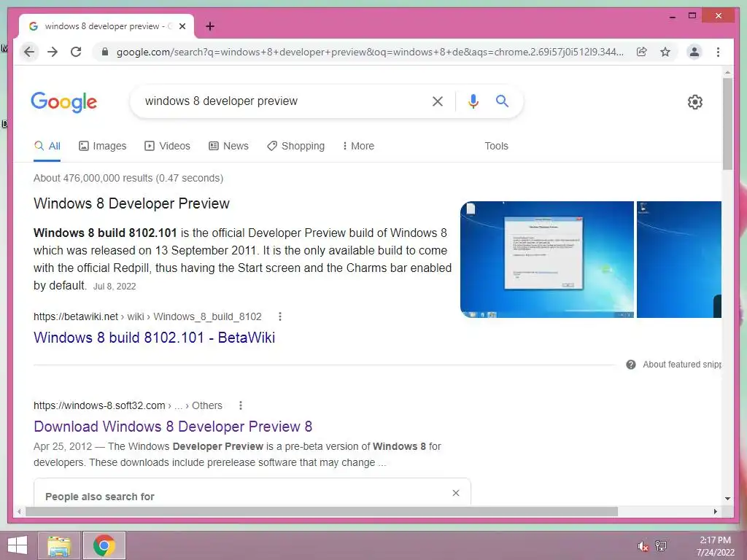Expand the More search categories menu
The height and width of the screenshot is (560, 747).
[358, 146]
